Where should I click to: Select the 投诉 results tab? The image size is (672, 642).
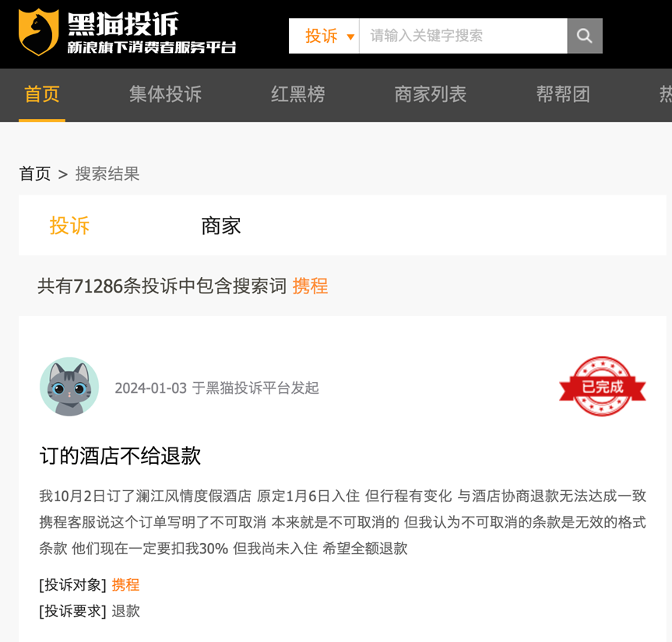click(69, 226)
